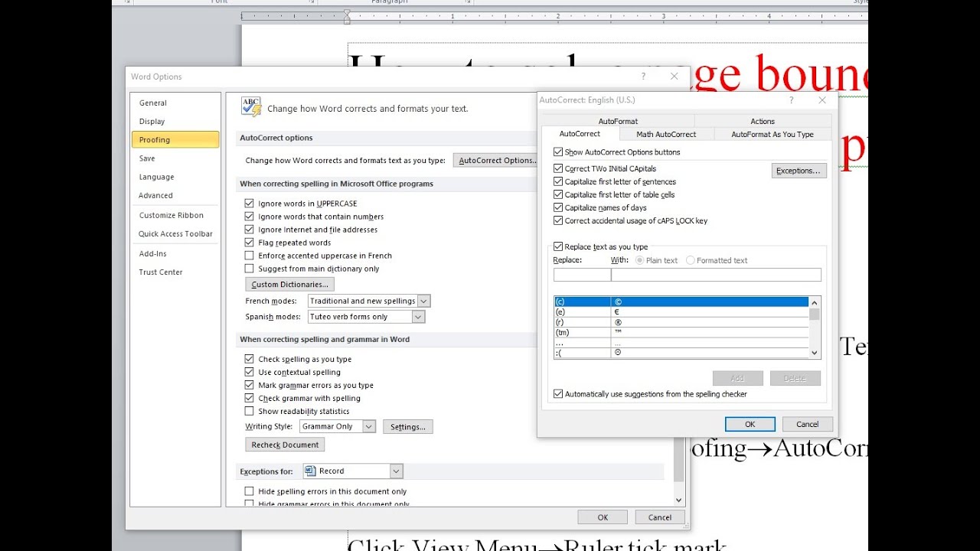This screenshot has height=551, width=980.
Task: Switch to AutoFormat As You Type tab
Action: pyautogui.click(x=773, y=134)
